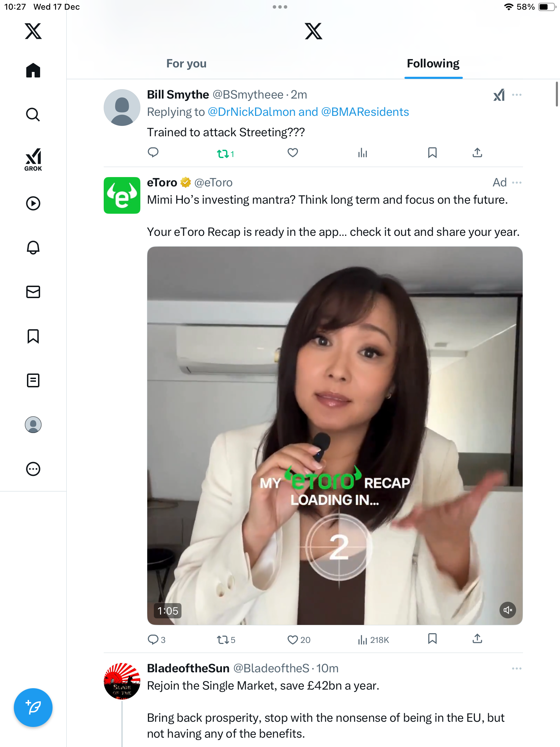The height and width of the screenshot is (747, 560).
Task: Open the sidebar Bookmarks page
Action: click(x=33, y=336)
